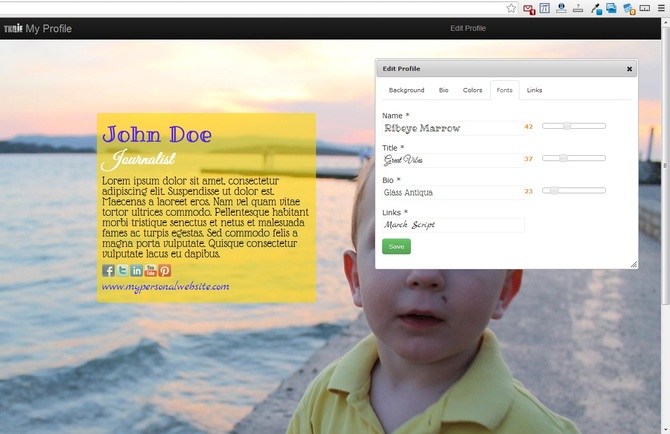Click the Name font size slider

click(574, 126)
